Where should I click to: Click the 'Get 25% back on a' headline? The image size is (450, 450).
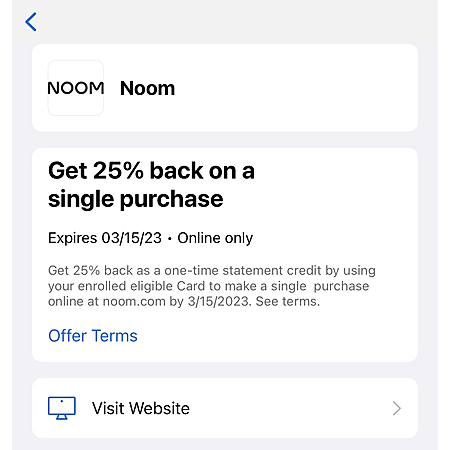(x=151, y=171)
